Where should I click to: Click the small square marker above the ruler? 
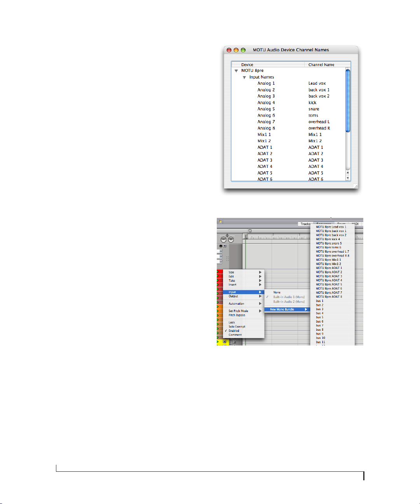(x=250, y=231)
